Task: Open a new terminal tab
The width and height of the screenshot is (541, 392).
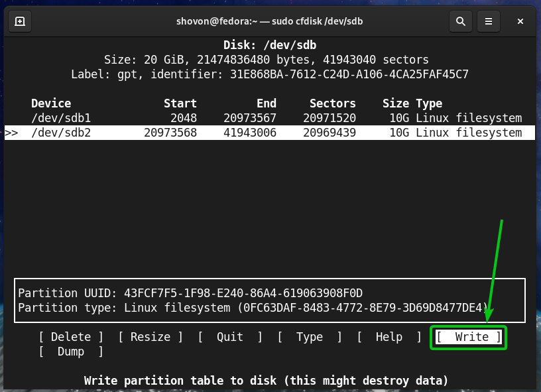Action: [x=20, y=21]
